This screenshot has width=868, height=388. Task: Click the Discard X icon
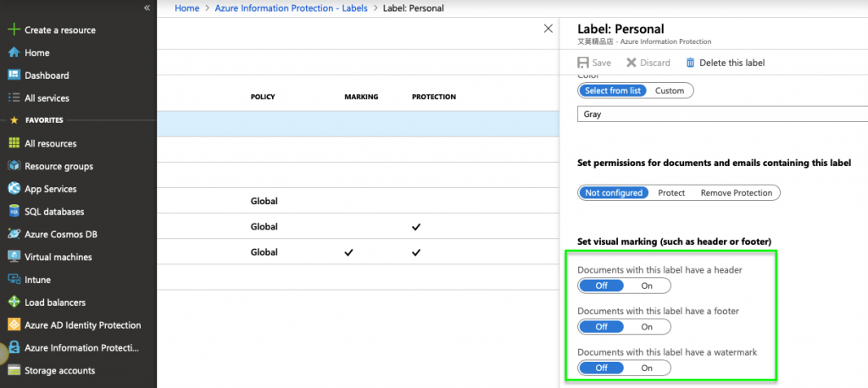click(x=631, y=63)
